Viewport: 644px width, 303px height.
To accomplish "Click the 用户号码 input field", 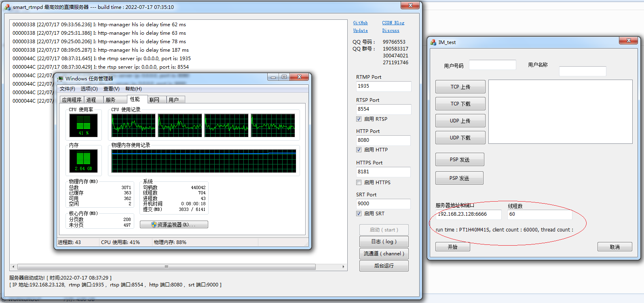I will [x=492, y=65].
